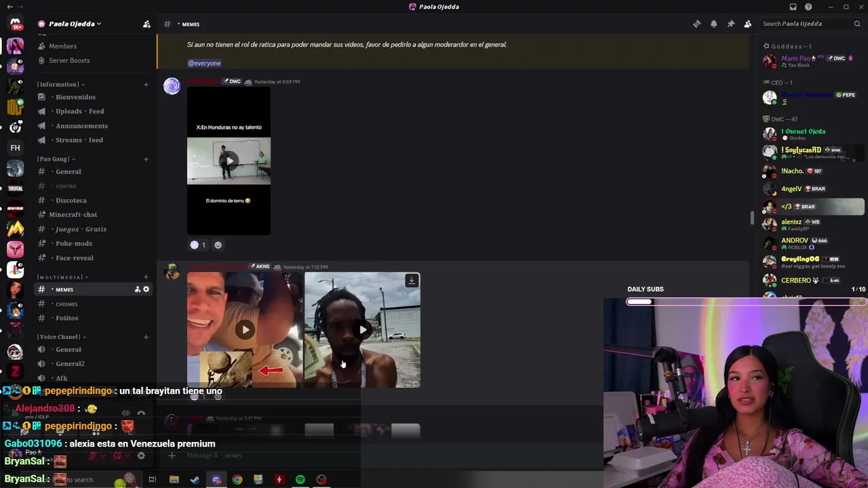
Task: Create a channel in Voice Chanel category
Action: [x=146, y=336]
